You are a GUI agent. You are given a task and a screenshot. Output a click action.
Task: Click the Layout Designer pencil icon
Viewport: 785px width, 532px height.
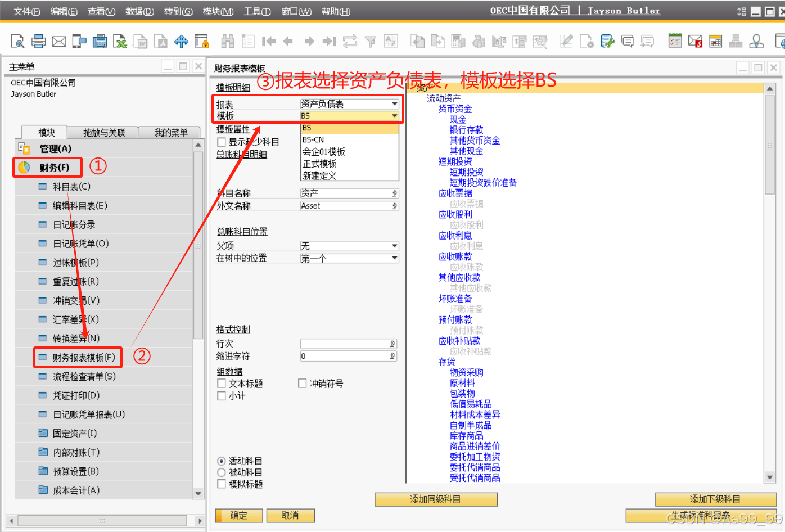click(x=566, y=40)
